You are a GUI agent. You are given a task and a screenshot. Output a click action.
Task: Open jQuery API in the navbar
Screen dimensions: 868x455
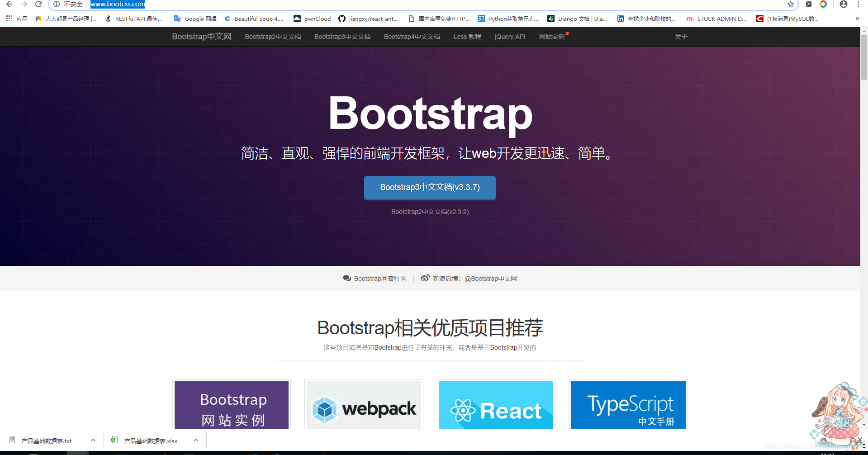coord(510,37)
